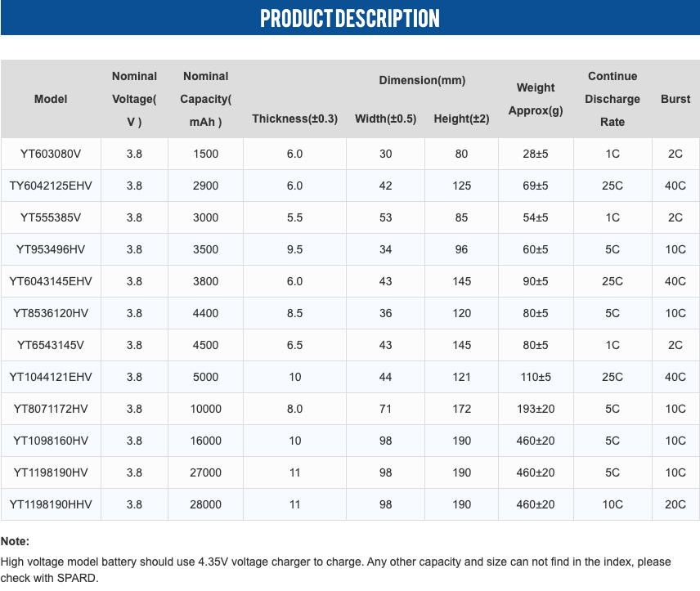
Task: Click the 2900 capacity value
Action: (x=206, y=186)
